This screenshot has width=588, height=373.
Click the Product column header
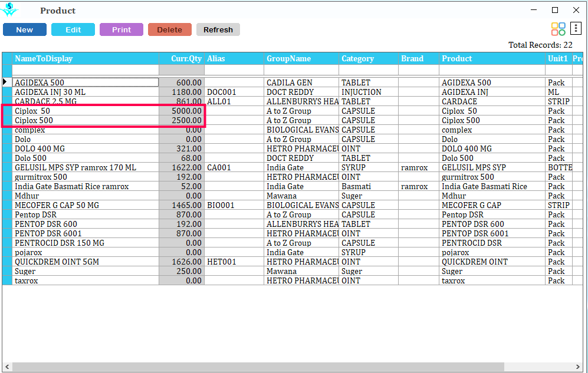pyautogui.click(x=492, y=58)
